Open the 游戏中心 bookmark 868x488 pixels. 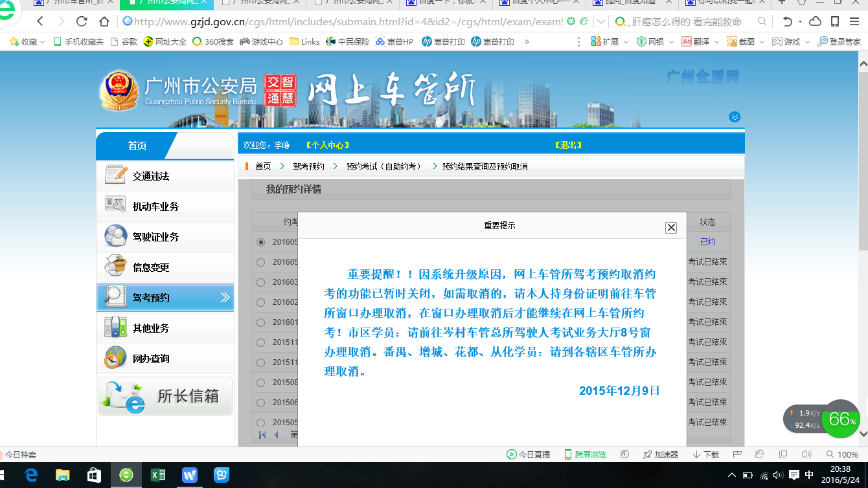click(261, 41)
